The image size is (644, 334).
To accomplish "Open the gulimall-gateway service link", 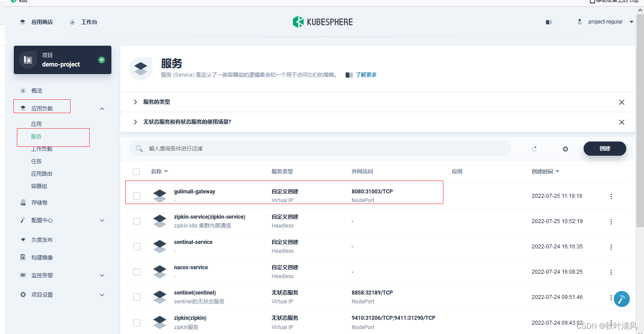I will click(x=194, y=192).
